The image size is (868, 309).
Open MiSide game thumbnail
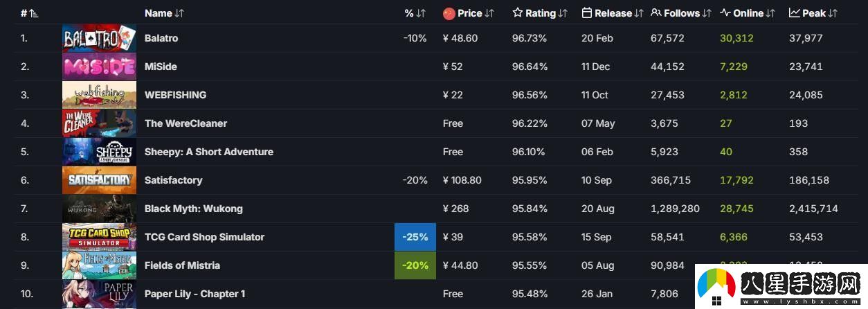pos(99,67)
